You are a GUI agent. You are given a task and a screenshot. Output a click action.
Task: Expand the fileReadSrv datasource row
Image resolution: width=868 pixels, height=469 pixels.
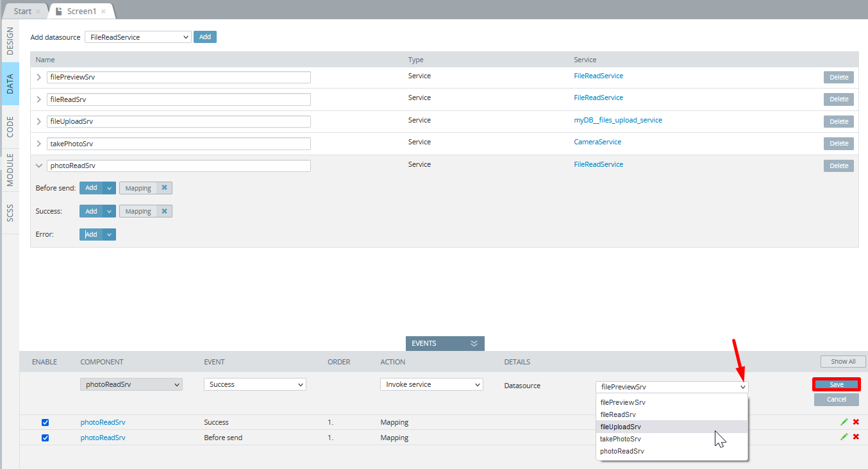click(38, 99)
